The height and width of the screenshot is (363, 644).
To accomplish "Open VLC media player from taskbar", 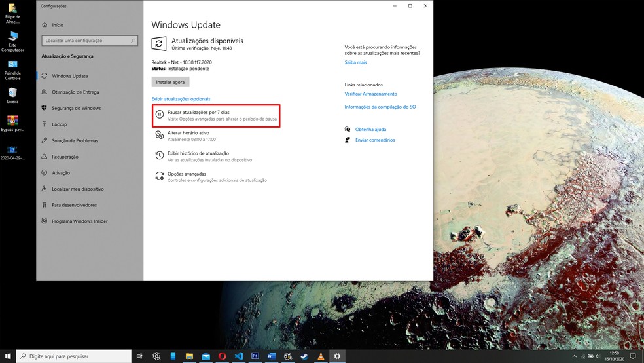I will coord(321,356).
